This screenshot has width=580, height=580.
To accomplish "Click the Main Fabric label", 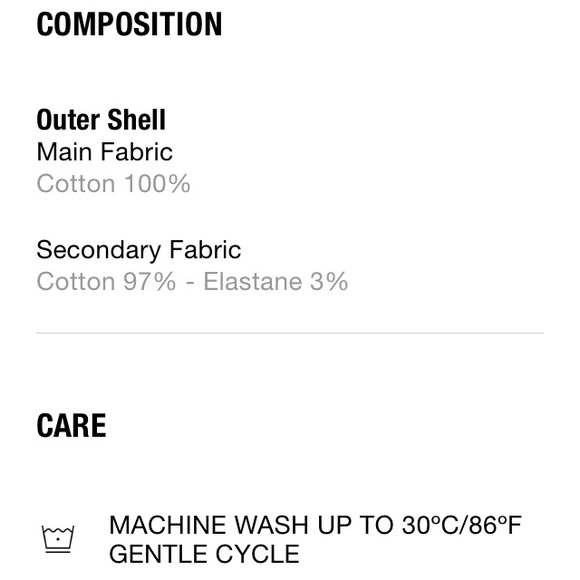I will pos(105,152).
